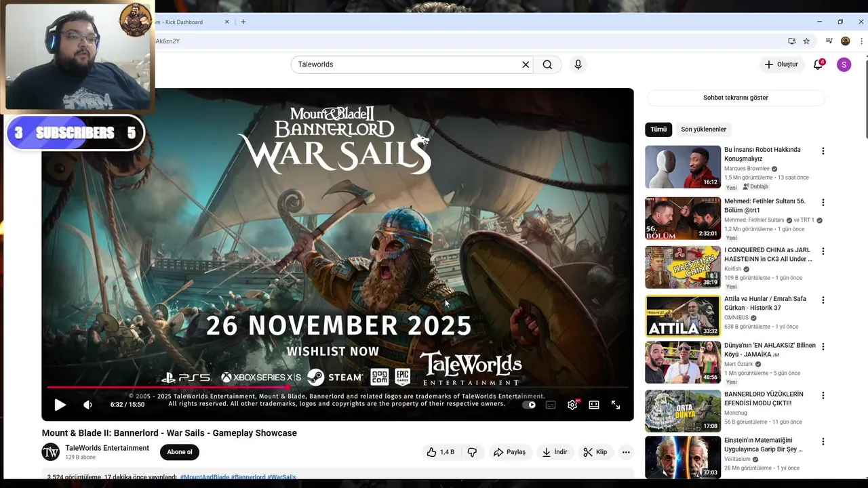
Task: Download the video with İndir
Action: pos(555,452)
